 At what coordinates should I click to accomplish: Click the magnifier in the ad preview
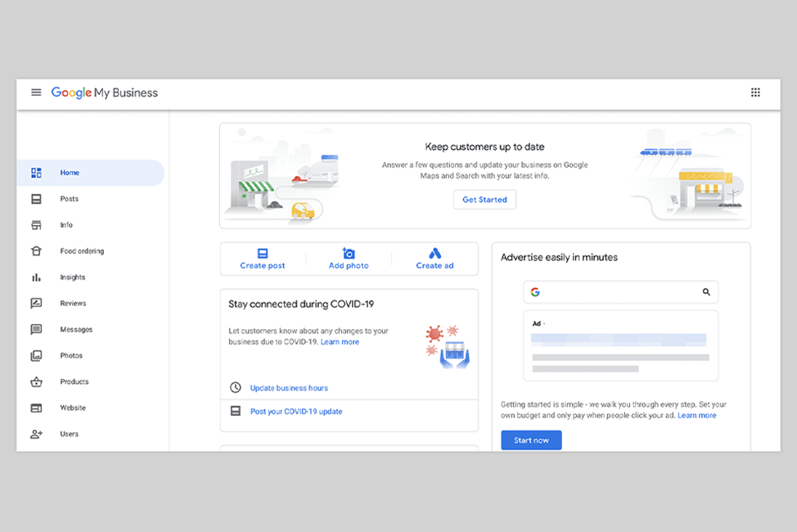(706, 292)
